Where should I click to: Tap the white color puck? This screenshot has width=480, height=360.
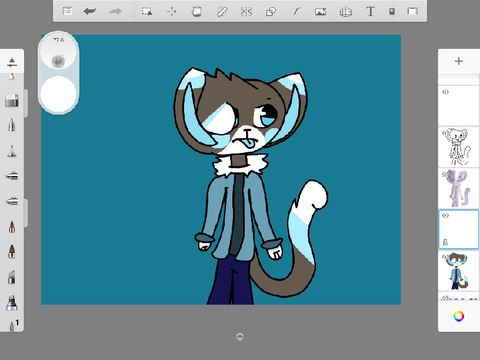[58, 93]
